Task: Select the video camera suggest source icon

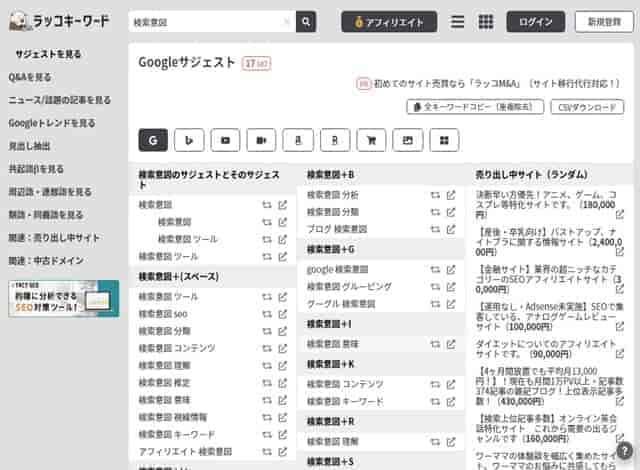Action: [261, 140]
